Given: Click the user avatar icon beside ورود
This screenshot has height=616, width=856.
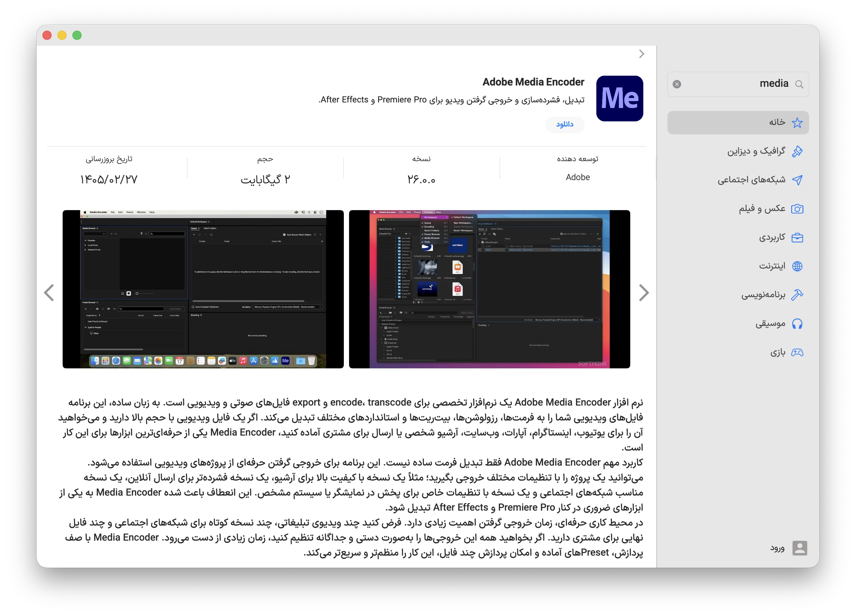Looking at the screenshot, I should tap(799, 548).
